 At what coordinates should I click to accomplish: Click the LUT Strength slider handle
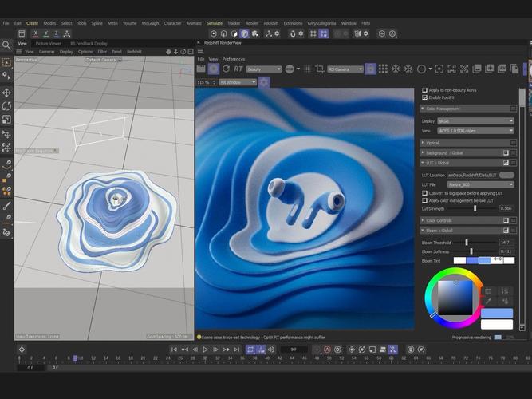coord(475,208)
